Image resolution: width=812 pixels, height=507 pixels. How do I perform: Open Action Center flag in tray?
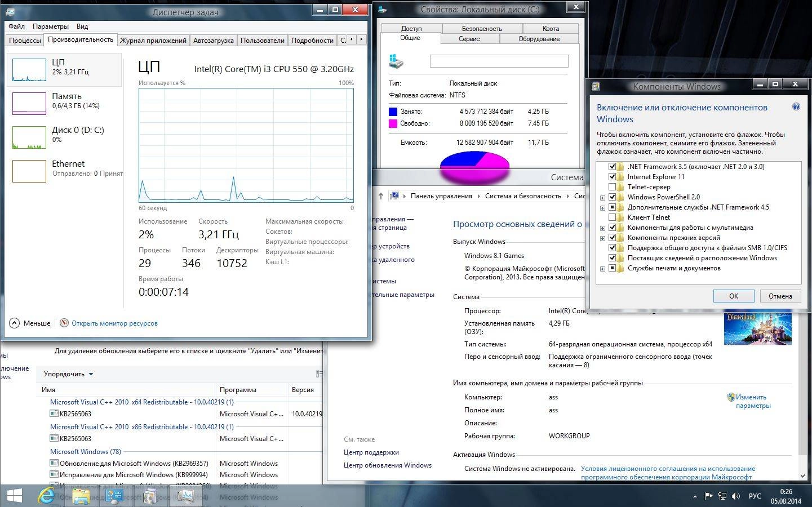[708, 496]
